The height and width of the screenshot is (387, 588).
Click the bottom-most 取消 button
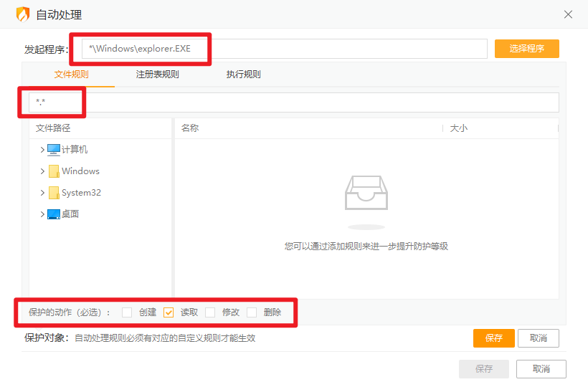pyautogui.click(x=541, y=369)
